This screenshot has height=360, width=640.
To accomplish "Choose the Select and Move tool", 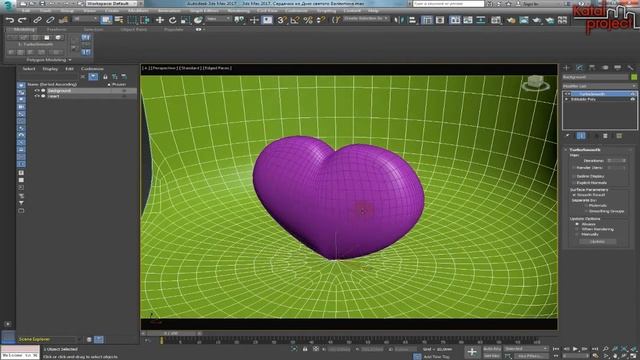I will coord(160,20).
